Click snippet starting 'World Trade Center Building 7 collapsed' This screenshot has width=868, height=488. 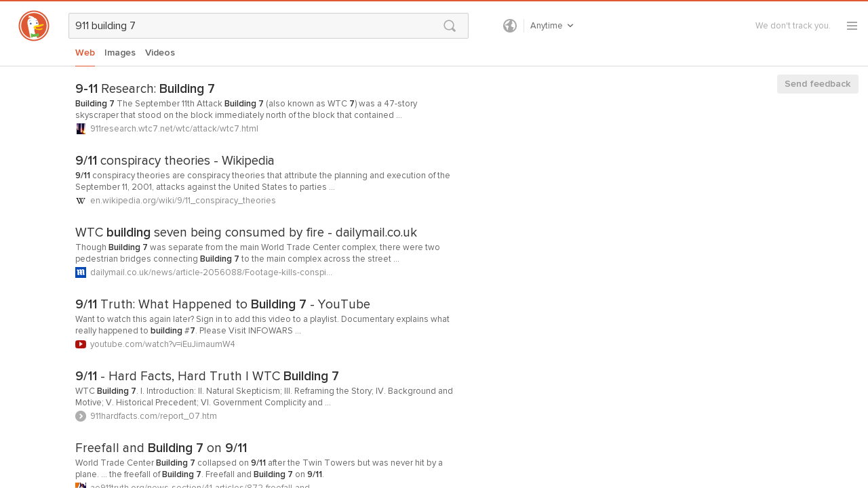tap(259, 469)
